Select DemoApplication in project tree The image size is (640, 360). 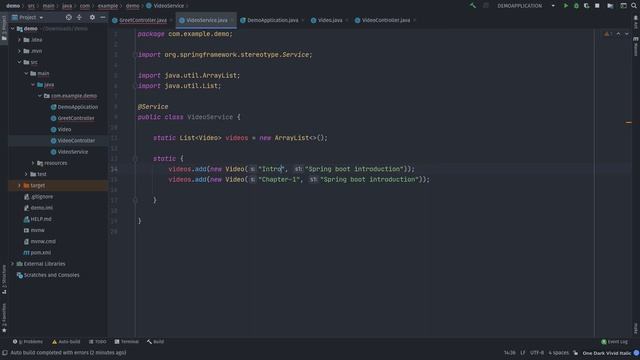coord(78,107)
